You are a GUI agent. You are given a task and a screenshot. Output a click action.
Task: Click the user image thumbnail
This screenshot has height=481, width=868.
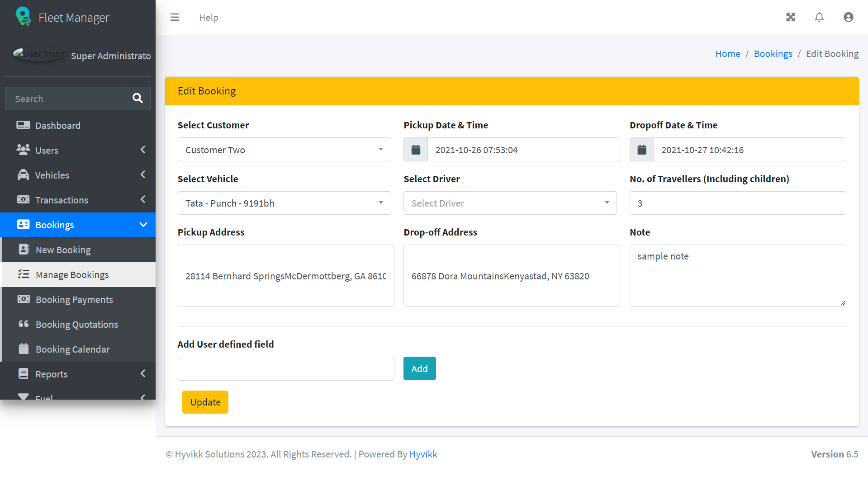[39, 54]
